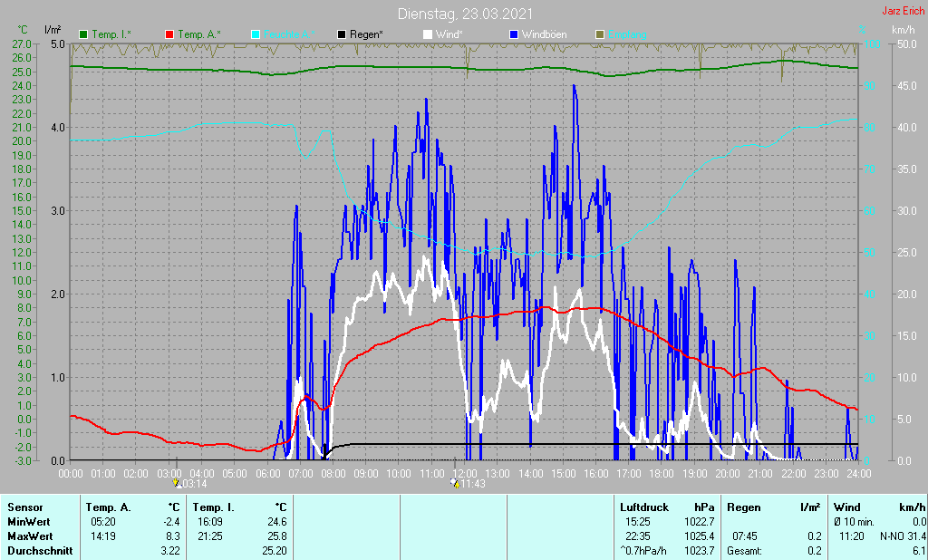Viewport: 928px width, 560px height.
Task: Click the 'Temp. I.' column header in table
Action: [x=214, y=507]
